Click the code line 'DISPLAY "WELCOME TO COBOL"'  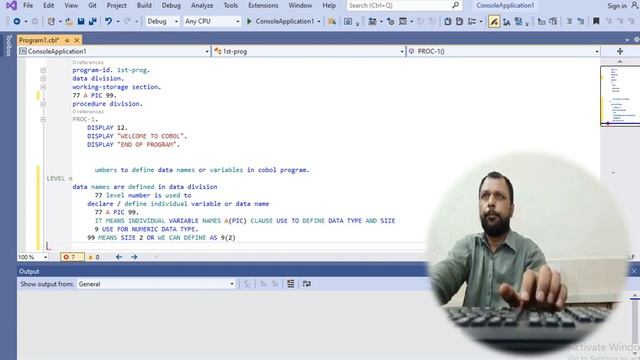(x=137, y=136)
